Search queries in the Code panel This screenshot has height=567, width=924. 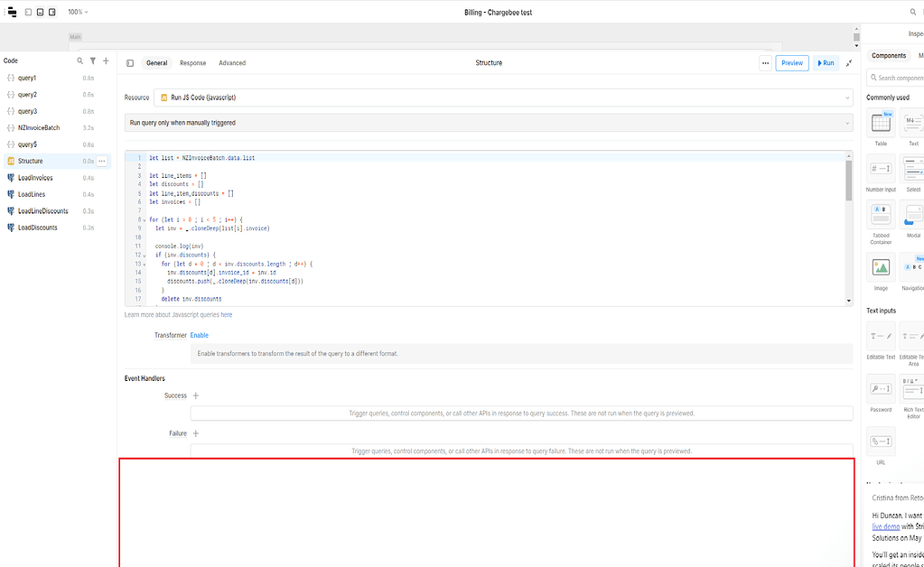(80, 60)
